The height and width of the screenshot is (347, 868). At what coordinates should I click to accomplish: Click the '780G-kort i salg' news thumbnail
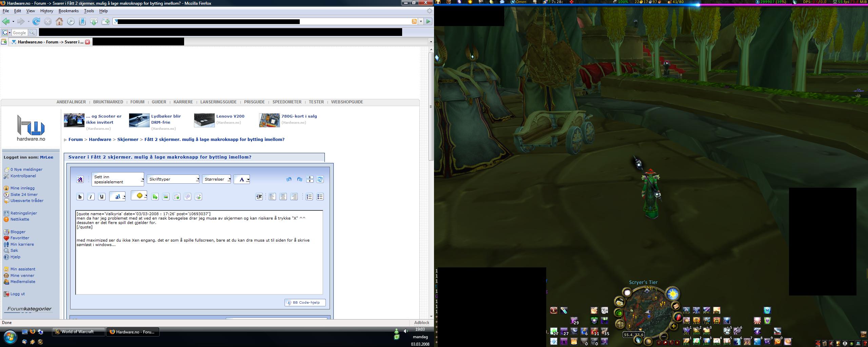click(270, 120)
